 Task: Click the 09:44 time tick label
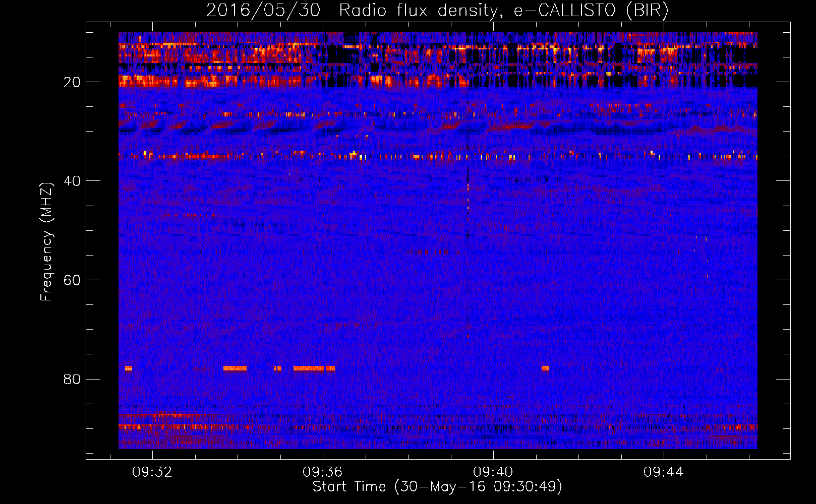tap(664, 472)
